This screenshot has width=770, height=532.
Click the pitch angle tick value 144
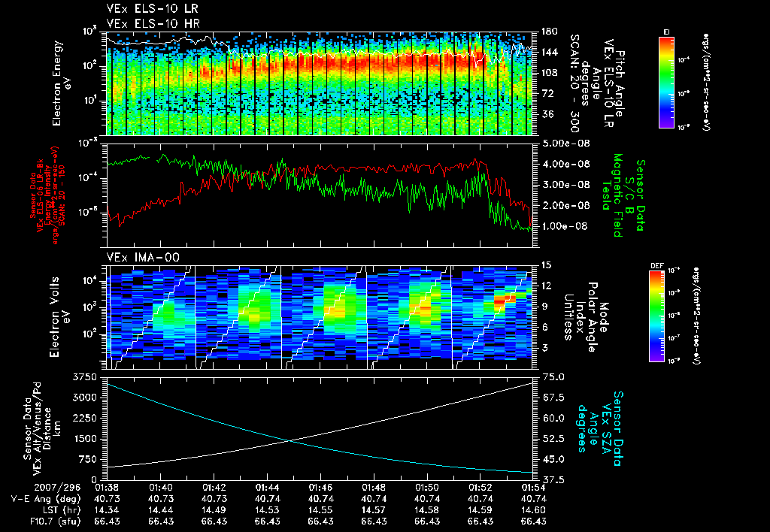point(548,52)
